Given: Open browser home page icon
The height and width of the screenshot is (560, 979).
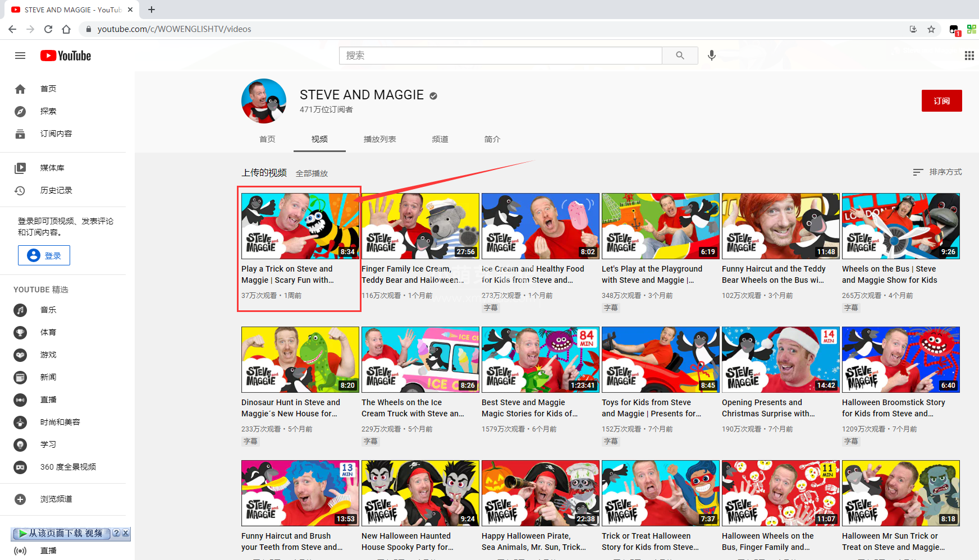Looking at the screenshot, I should coord(66,29).
